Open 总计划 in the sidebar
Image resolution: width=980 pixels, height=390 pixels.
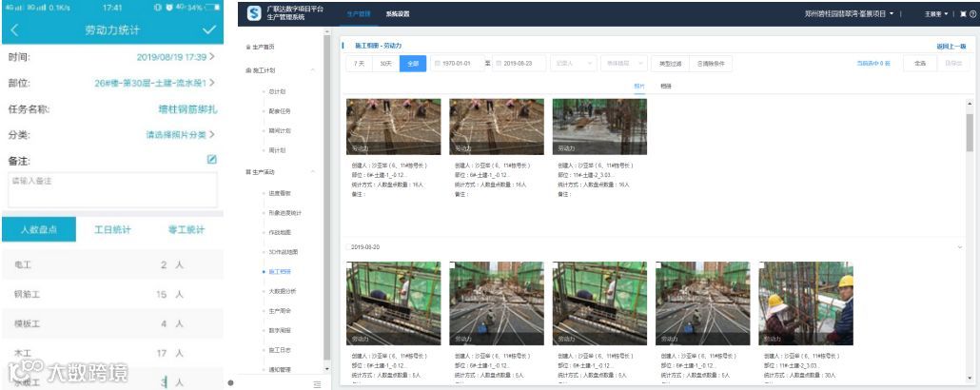coord(277,91)
